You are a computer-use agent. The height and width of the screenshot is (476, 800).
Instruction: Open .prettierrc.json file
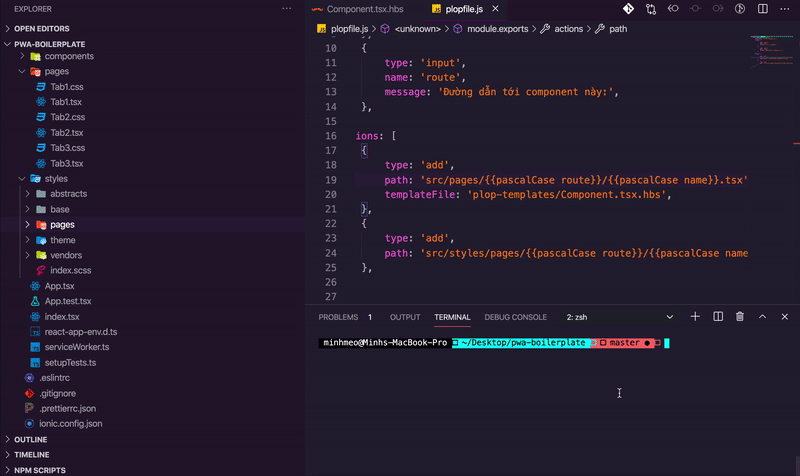(67, 408)
